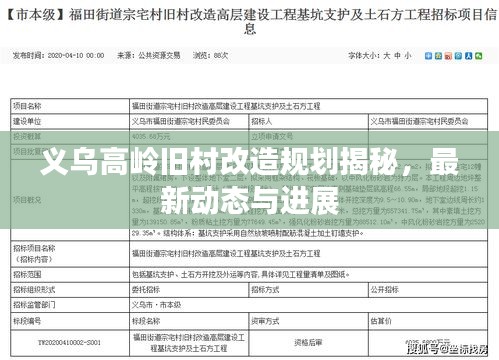Select section number TW20200410002-S001
This screenshot has height=360, width=499.
[69, 342]
